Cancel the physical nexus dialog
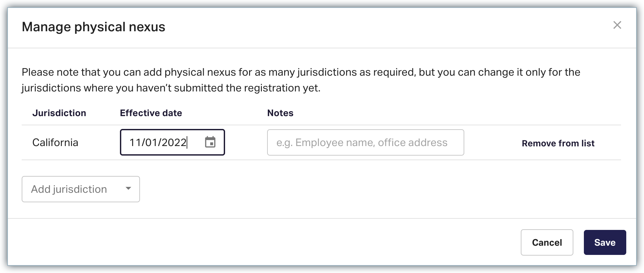644x273 pixels. click(547, 242)
